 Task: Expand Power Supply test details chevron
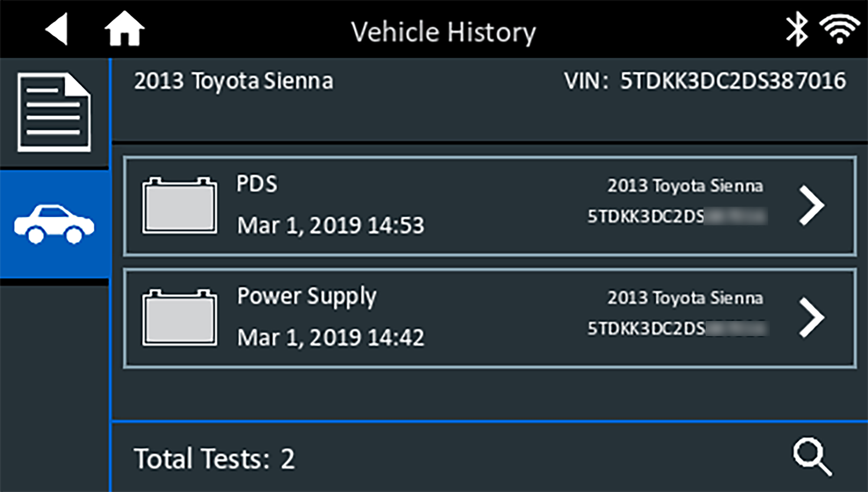pyautogui.click(x=812, y=318)
